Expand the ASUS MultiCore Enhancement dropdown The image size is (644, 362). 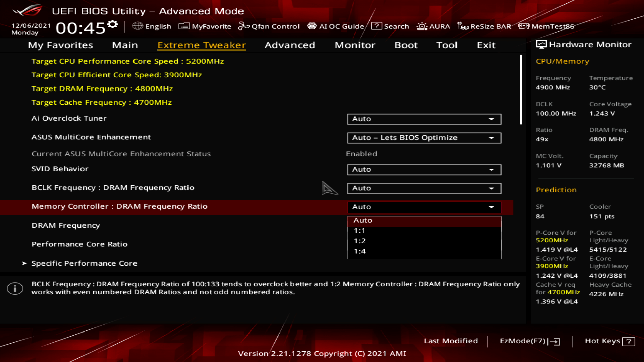pos(424,138)
